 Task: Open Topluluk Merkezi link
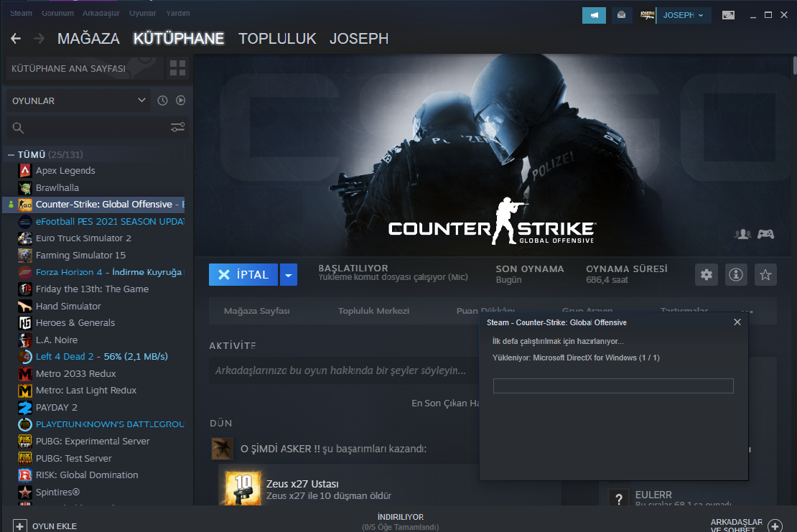pos(373,311)
